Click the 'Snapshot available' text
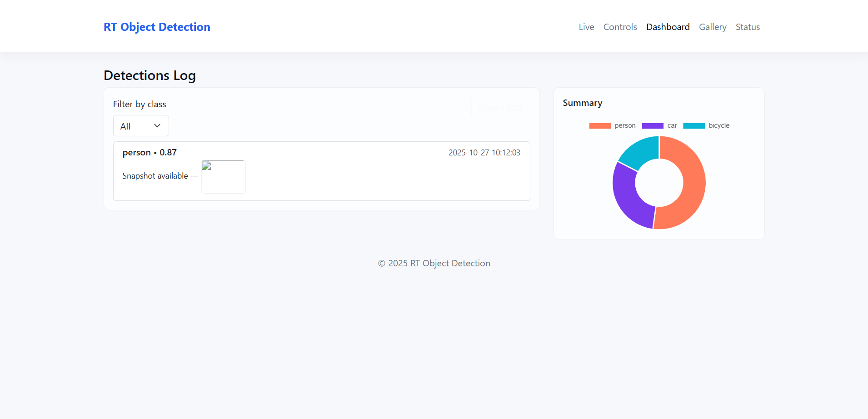The width and height of the screenshot is (868, 419). [x=155, y=176]
